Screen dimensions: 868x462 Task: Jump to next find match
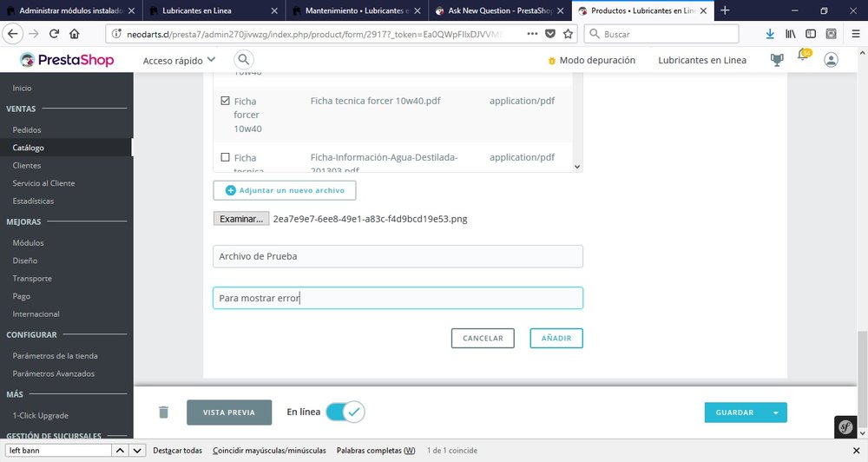[137, 451]
